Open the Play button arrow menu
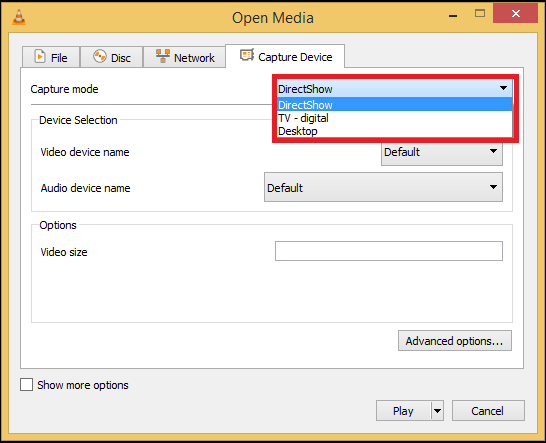 pos(438,411)
